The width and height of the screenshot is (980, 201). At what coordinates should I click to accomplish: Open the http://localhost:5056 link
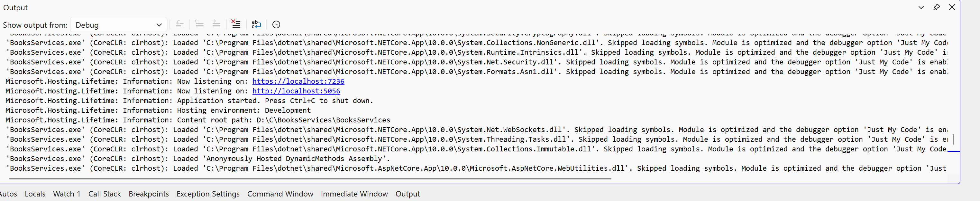(x=296, y=91)
